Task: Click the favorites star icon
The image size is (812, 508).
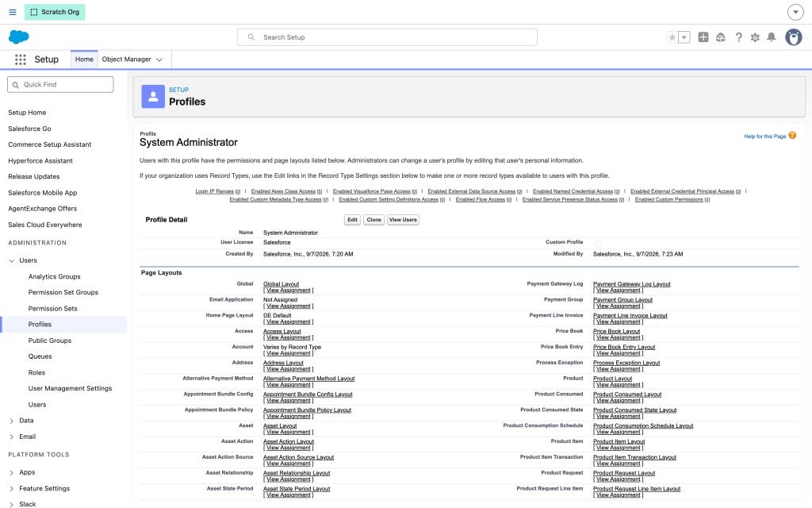Action: point(672,37)
